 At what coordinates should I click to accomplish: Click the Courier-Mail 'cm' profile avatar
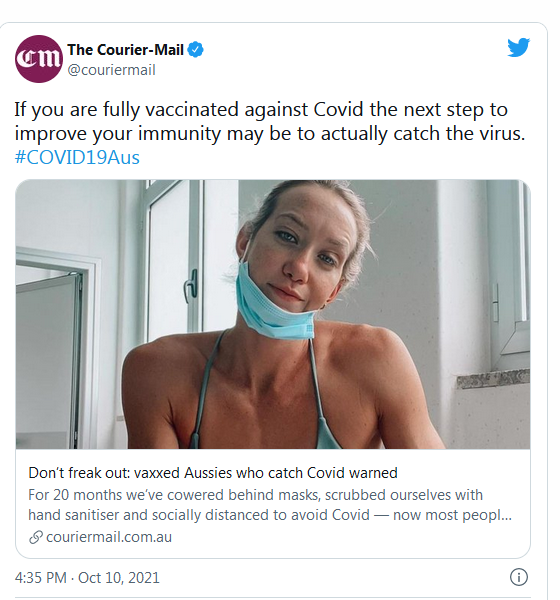[39, 59]
